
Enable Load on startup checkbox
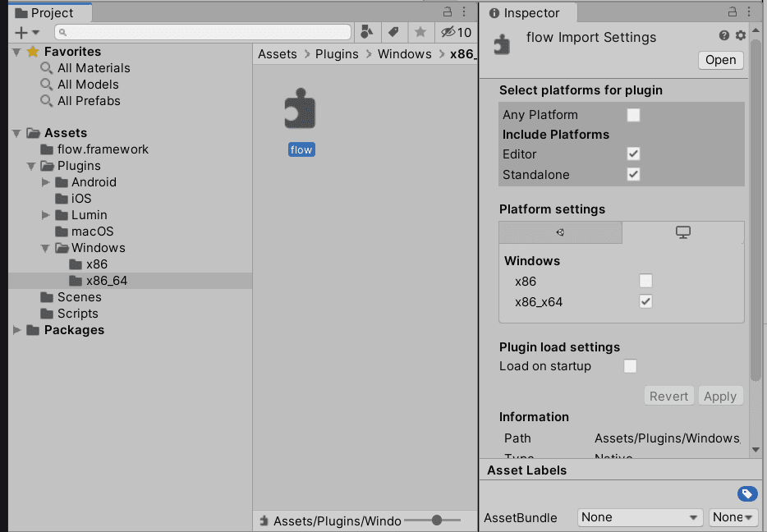click(630, 366)
